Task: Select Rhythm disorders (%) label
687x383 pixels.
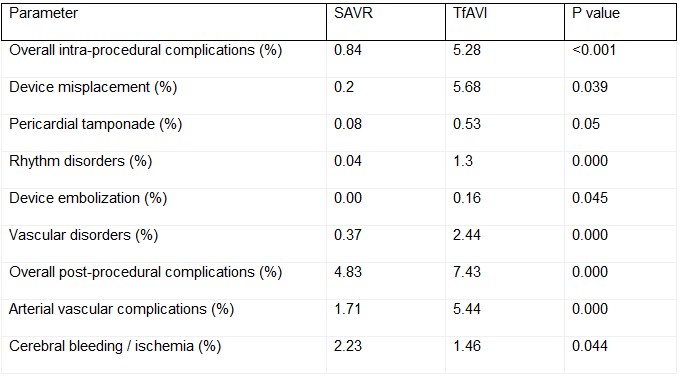Action: 81,161
